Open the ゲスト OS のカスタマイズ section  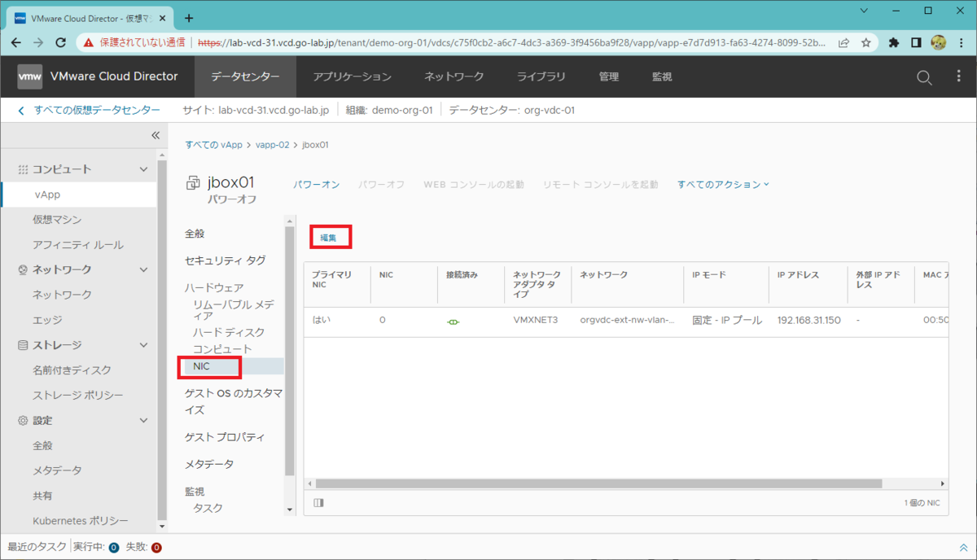(x=234, y=401)
